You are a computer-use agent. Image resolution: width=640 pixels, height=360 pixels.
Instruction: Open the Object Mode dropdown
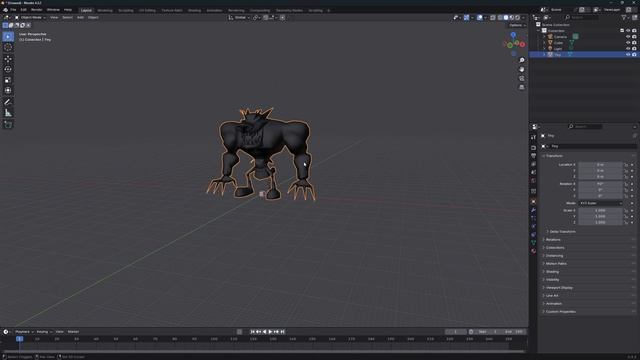click(x=30, y=18)
